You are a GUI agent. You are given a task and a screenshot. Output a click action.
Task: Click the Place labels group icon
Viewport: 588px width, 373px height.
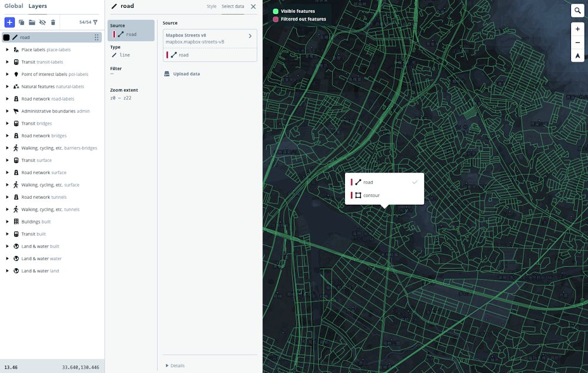(x=16, y=49)
